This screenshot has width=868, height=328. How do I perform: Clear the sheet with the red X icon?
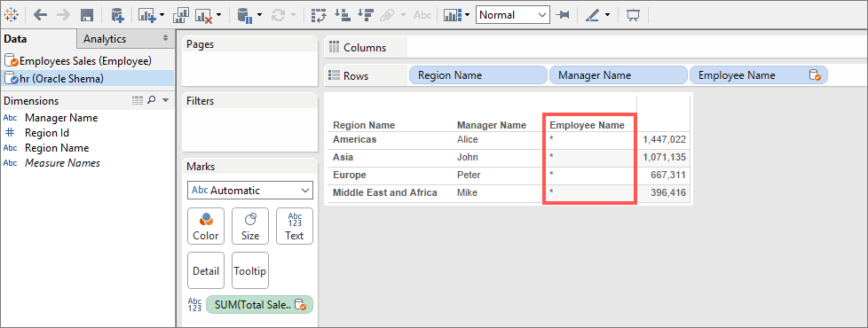click(204, 15)
